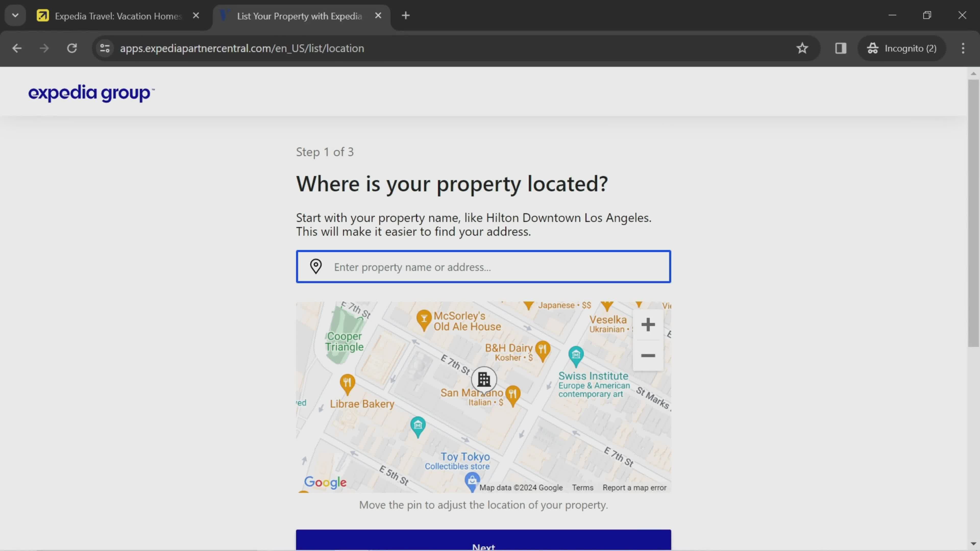Select McSorley's Old Ale House marker

coord(424,320)
